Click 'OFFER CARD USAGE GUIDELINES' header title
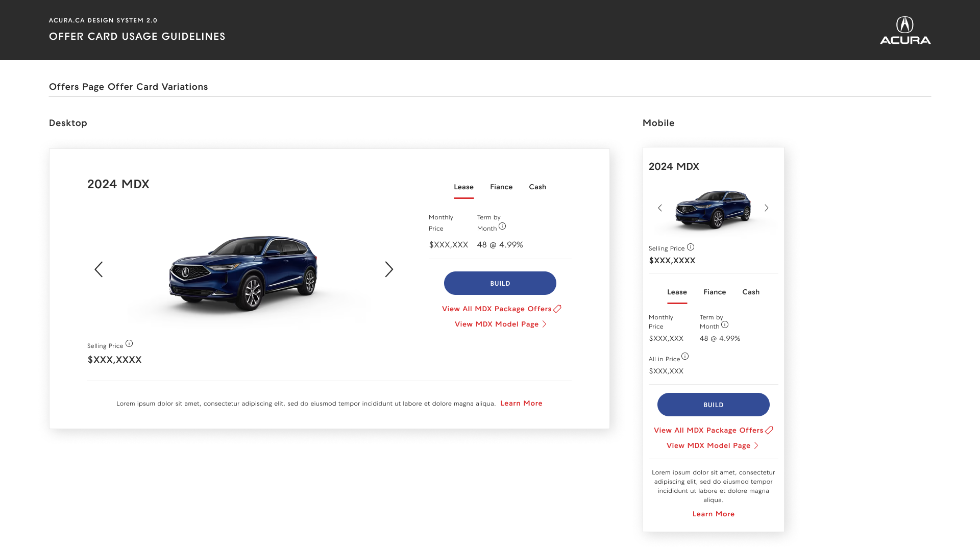This screenshot has width=980, height=551. (x=137, y=36)
